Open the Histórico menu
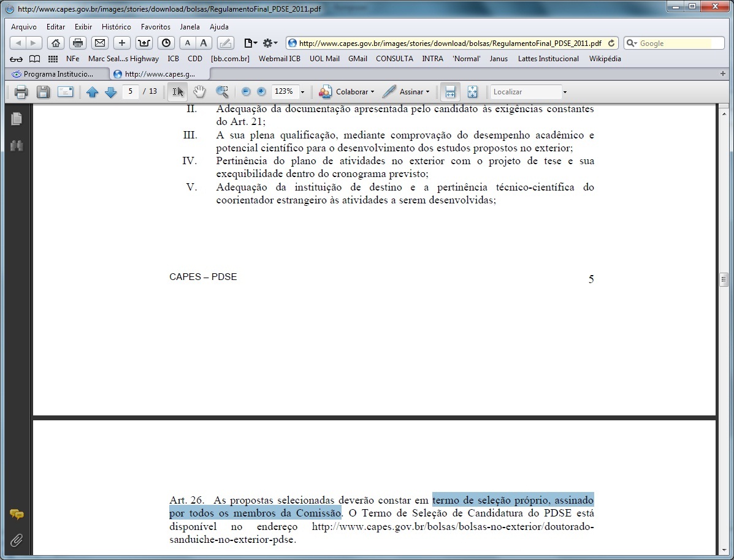This screenshot has width=734, height=560. (117, 27)
